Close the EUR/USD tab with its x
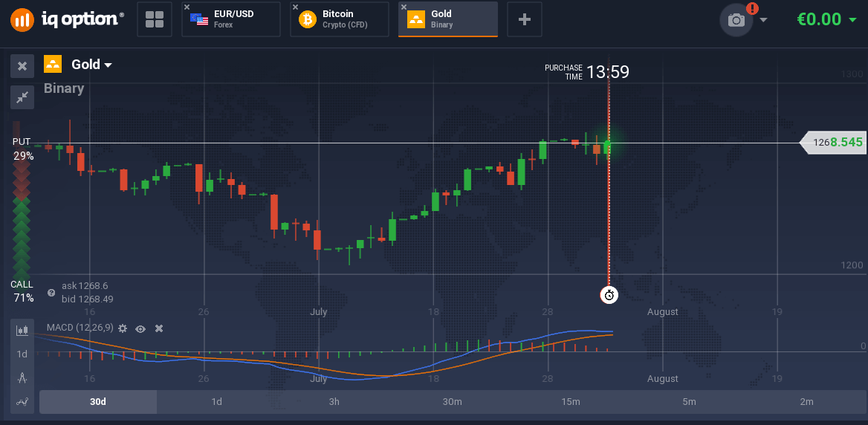This screenshot has width=868, height=425. tap(187, 7)
